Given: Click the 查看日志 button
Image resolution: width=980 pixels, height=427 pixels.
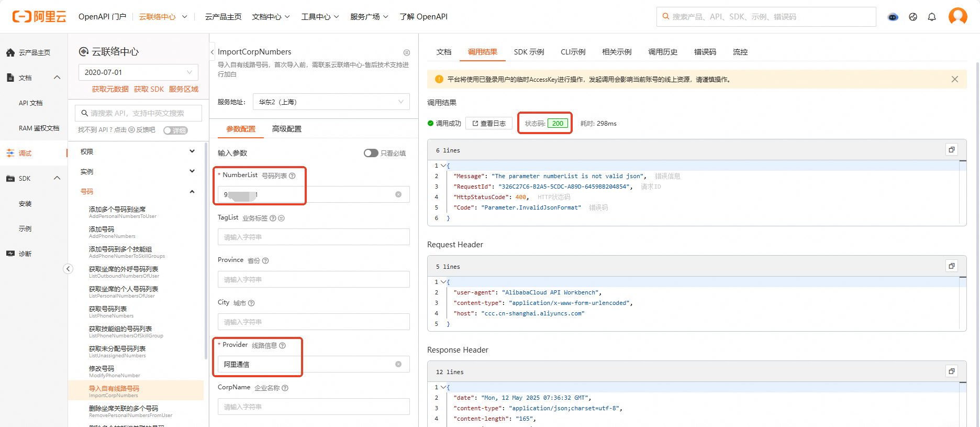Looking at the screenshot, I should click(x=489, y=123).
